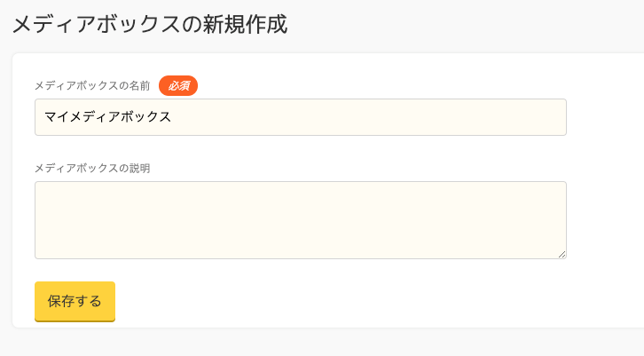Select the required indicator next to name label
Screen dimensions: 644x356
pyautogui.click(x=178, y=85)
